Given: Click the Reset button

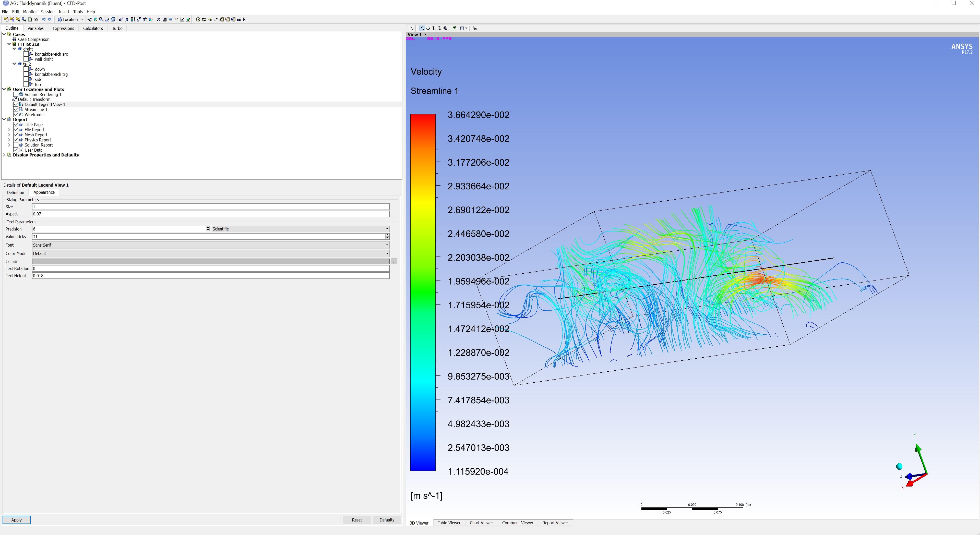Looking at the screenshot, I should point(356,520).
